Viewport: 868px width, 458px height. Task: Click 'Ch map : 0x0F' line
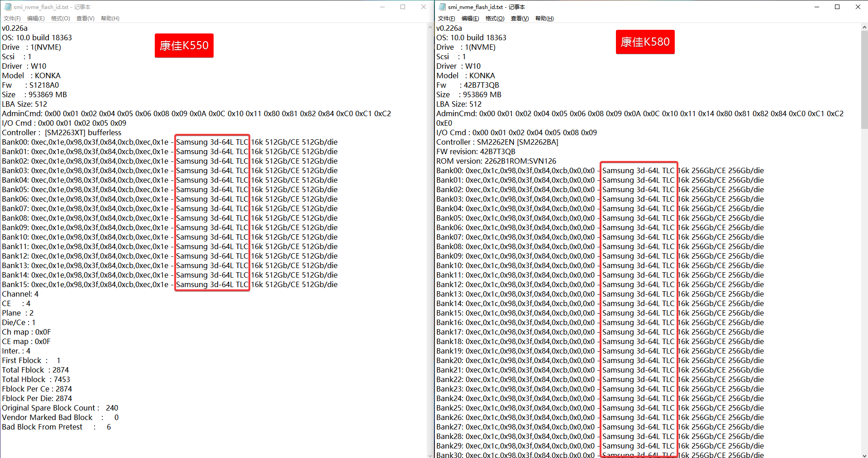tap(26, 332)
